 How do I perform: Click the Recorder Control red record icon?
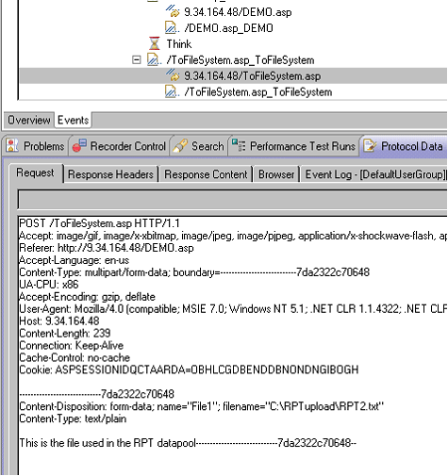[79, 146]
